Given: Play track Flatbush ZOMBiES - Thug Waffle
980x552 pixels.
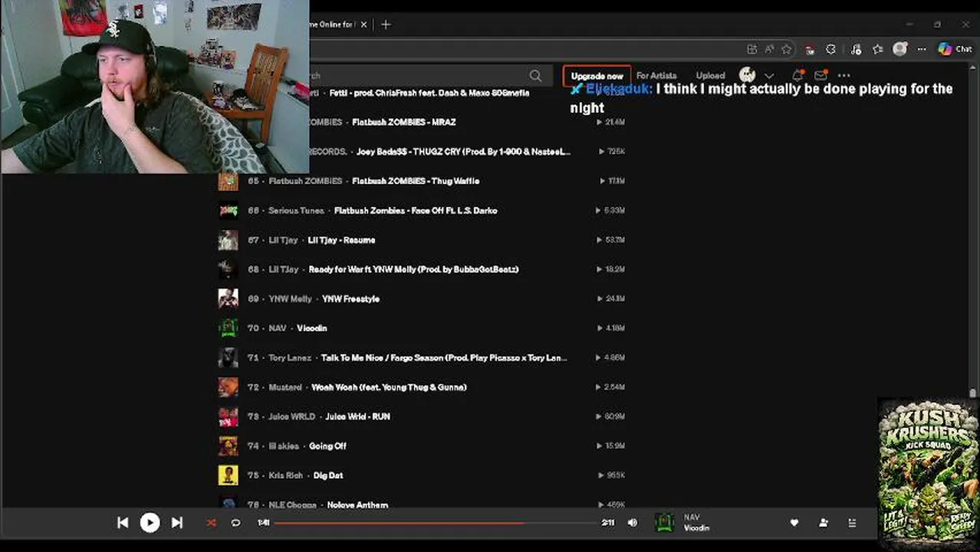Looking at the screenshot, I should point(416,181).
